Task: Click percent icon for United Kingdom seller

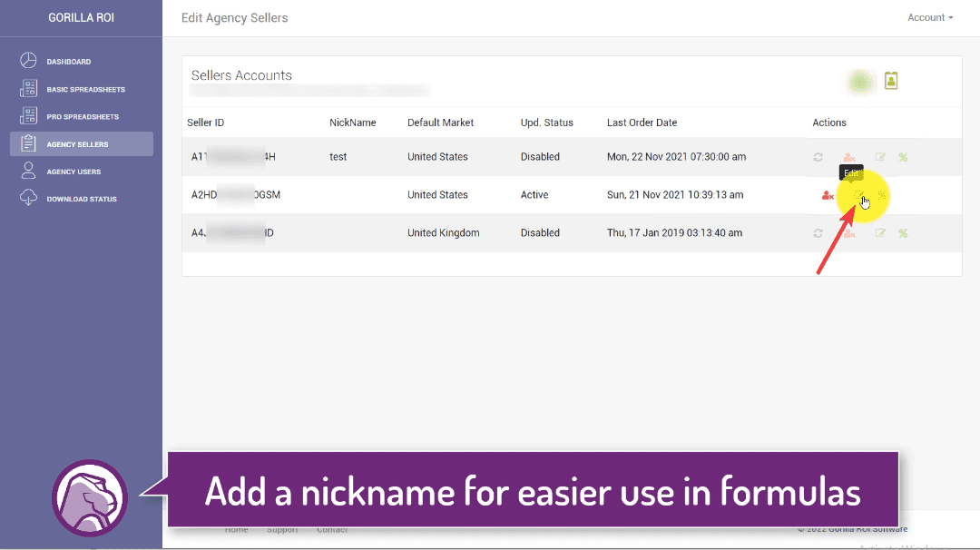Action: (x=903, y=233)
